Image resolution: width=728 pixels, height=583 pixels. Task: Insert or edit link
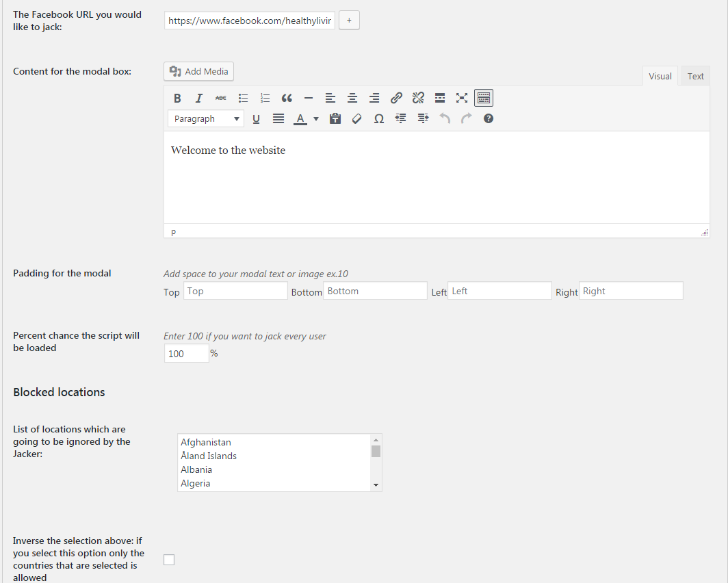click(x=396, y=98)
